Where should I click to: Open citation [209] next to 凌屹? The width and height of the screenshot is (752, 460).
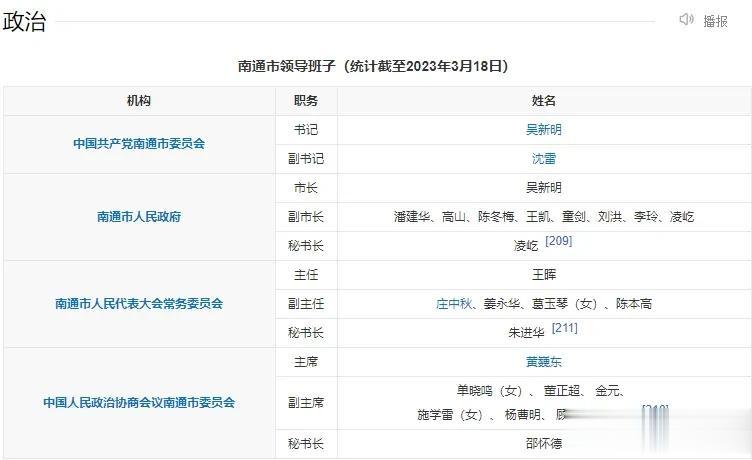pos(559,241)
